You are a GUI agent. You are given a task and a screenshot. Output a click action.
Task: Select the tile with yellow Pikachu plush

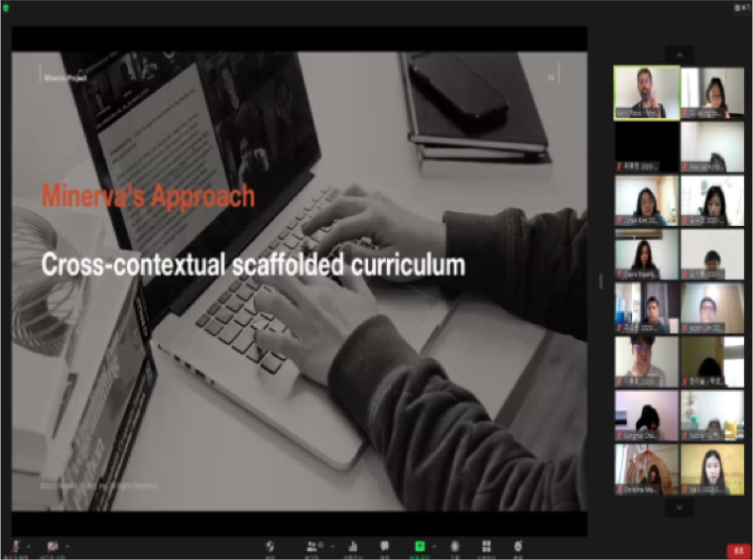(x=713, y=416)
